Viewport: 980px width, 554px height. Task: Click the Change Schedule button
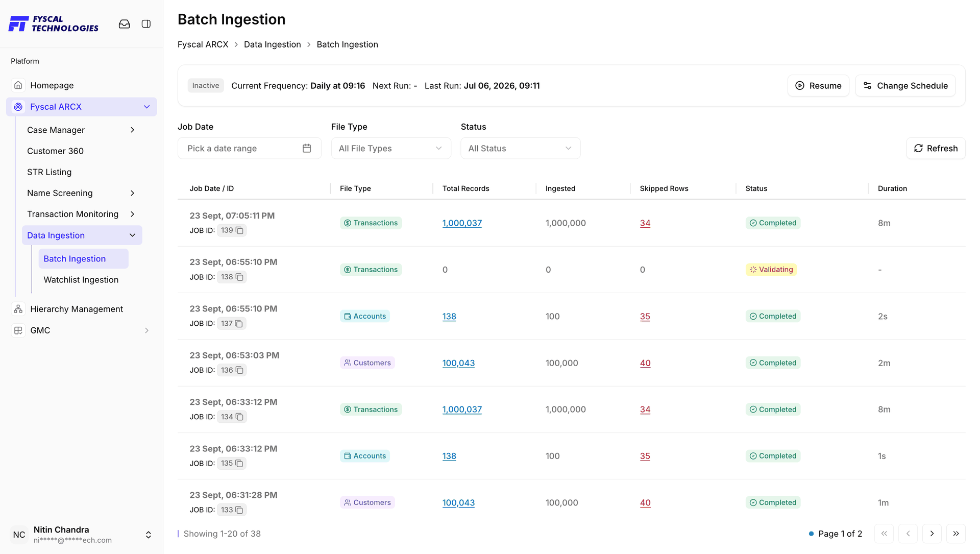(x=905, y=86)
